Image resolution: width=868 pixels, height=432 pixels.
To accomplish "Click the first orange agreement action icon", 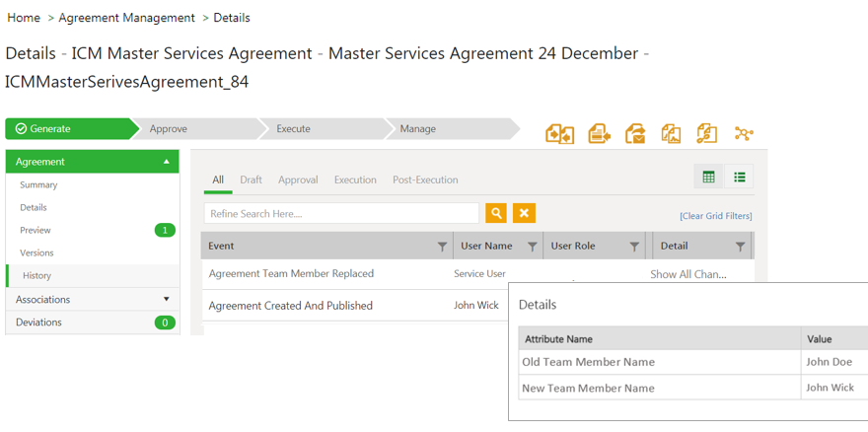I will (559, 134).
